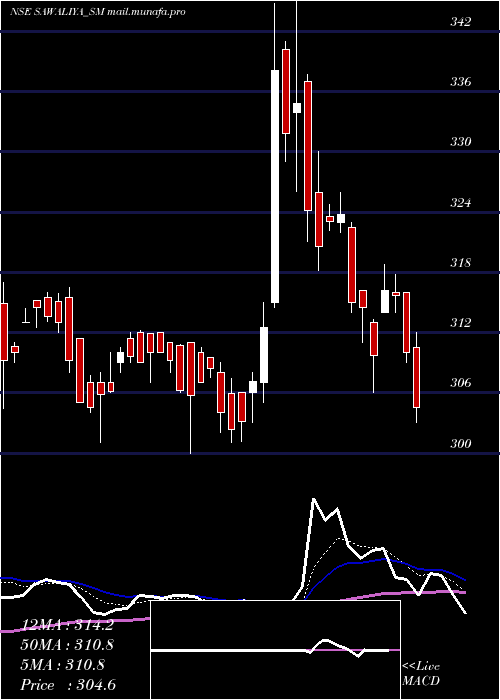500x700 pixels.
Task: Click the <<Live MACD label
Action: coord(421,674)
